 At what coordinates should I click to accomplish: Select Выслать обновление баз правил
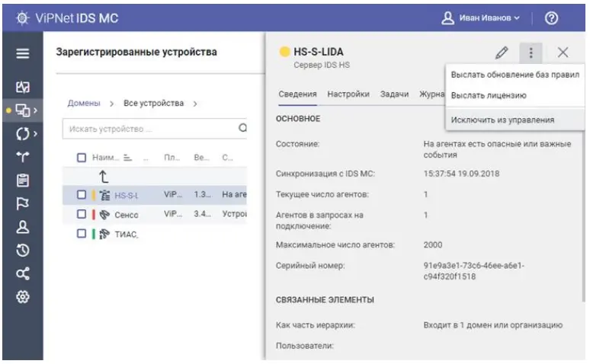(x=515, y=75)
